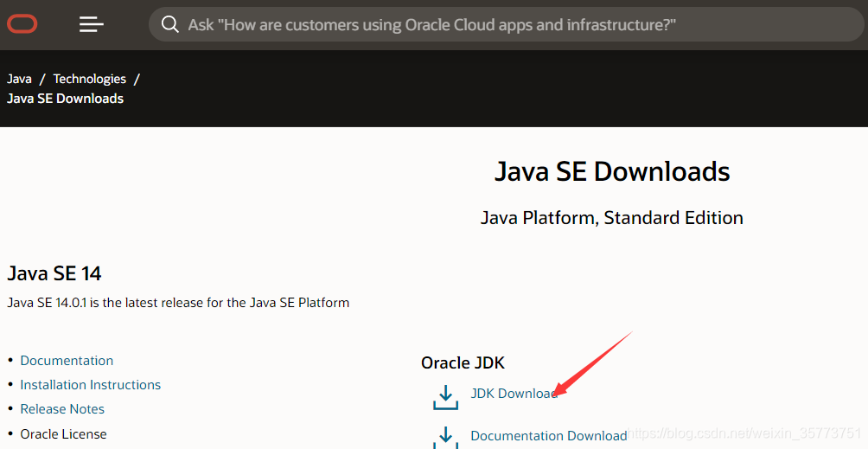The width and height of the screenshot is (868, 449).
Task: Open Technologies breadcrumb link
Action: click(90, 80)
